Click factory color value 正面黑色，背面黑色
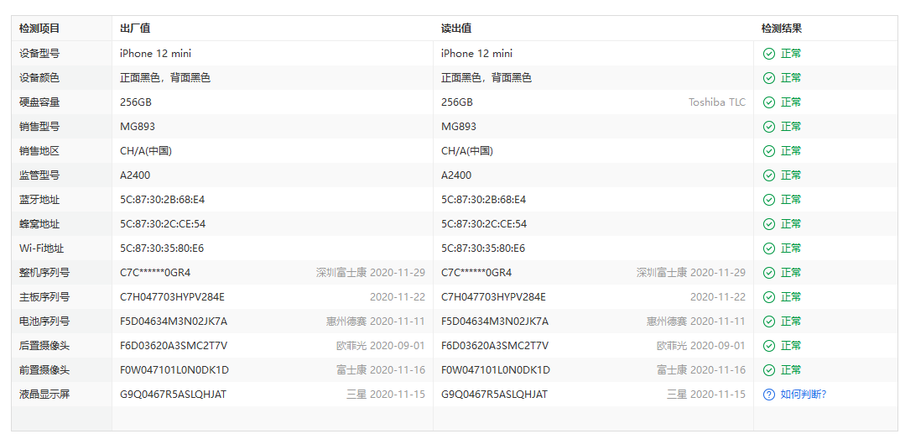 coord(165,78)
